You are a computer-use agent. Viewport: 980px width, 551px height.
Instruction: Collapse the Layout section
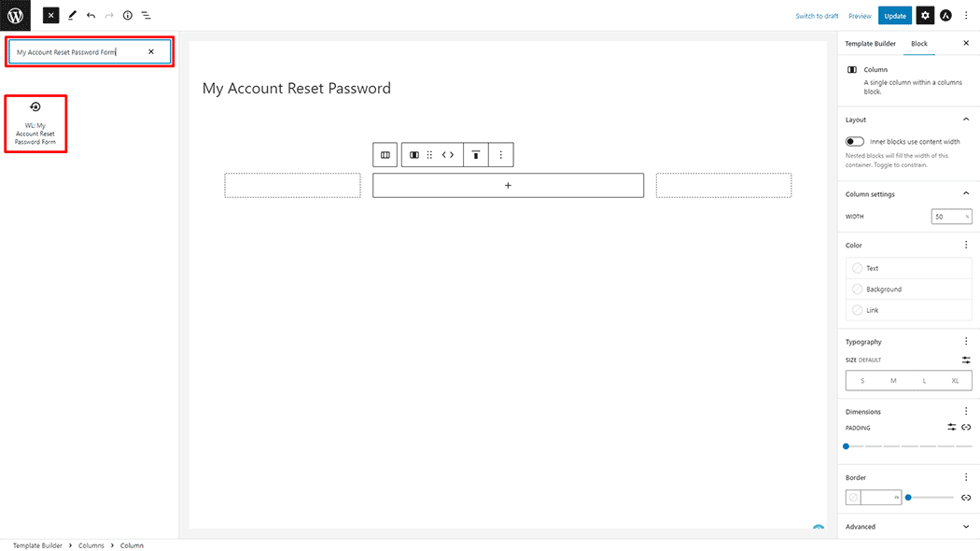[x=966, y=120]
